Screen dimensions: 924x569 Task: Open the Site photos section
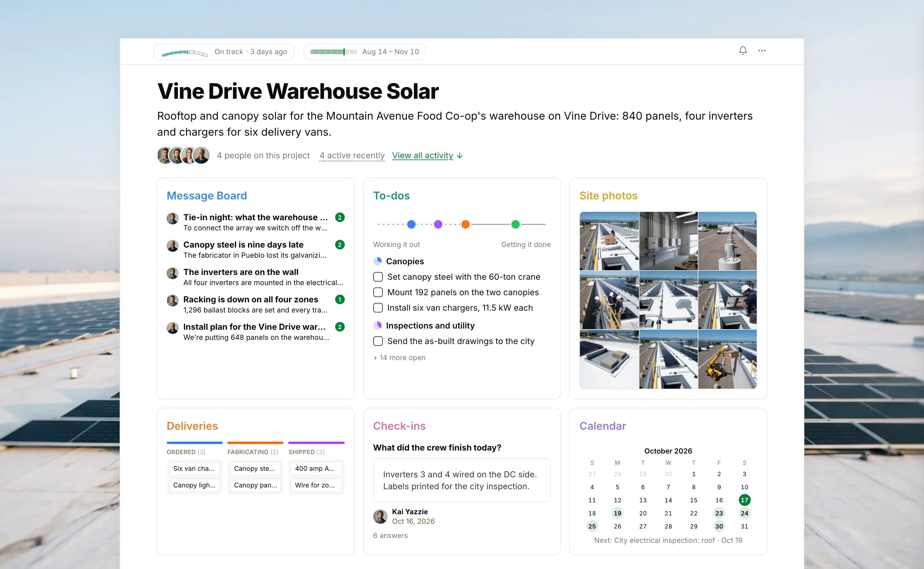click(x=608, y=196)
